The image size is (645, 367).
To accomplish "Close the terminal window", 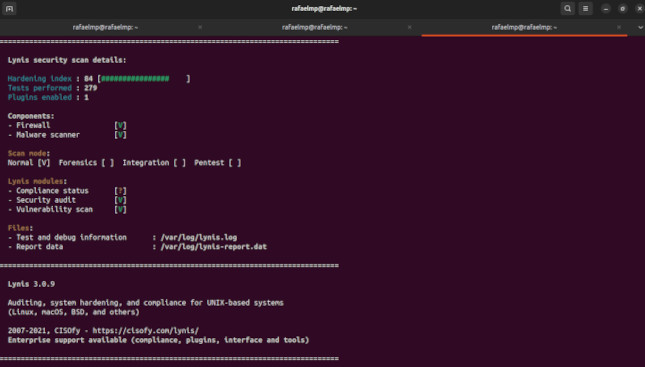I will coord(640,9).
